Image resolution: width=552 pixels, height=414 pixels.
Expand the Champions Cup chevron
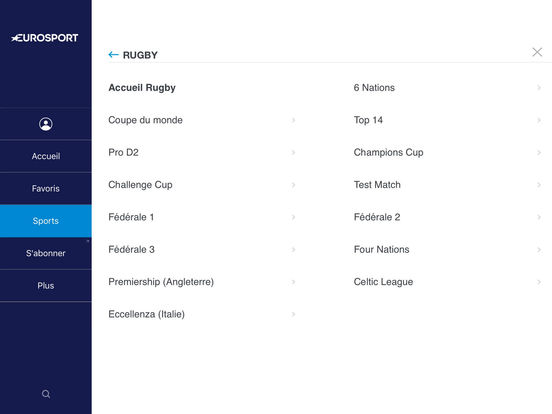pos(539,152)
